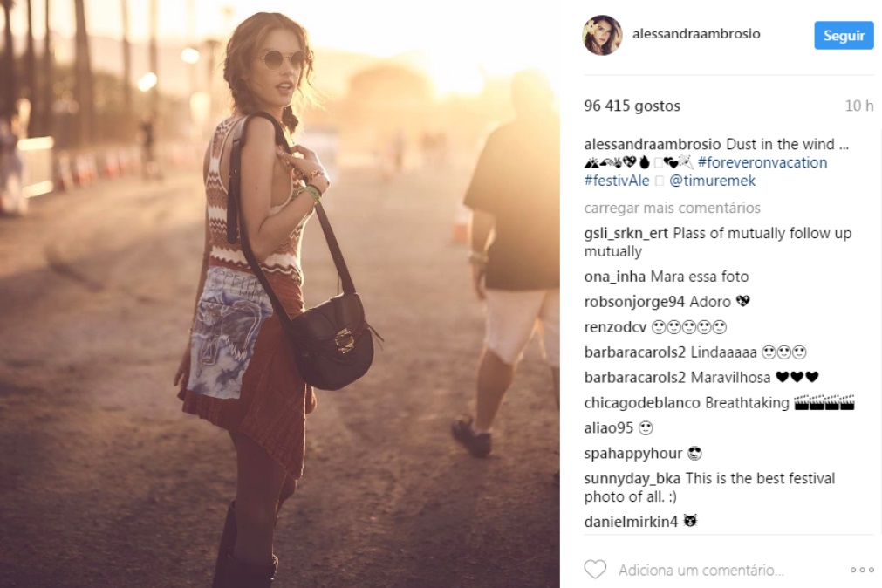Image resolution: width=882 pixels, height=588 pixels.
Task: View the 96 415 gostos likes list
Action: (632, 106)
